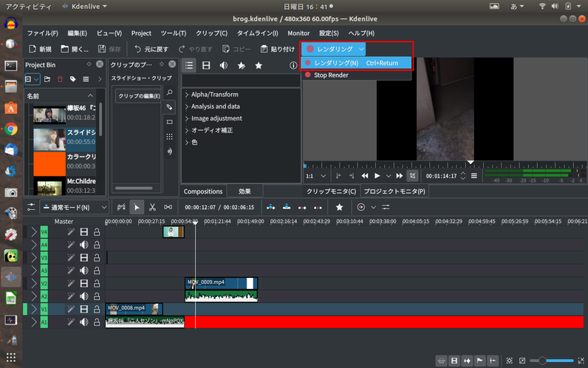The width and height of the screenshot is (588, 368).
Task: Mute the A3 audio track
Action: pos(84,270)
